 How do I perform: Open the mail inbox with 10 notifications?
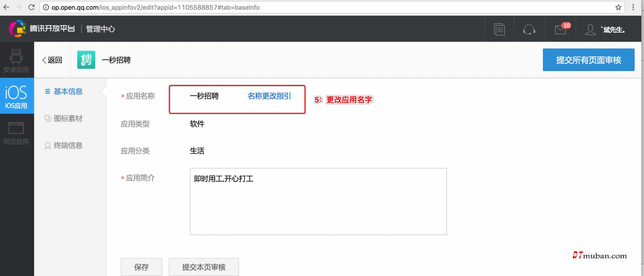[560, 30]
